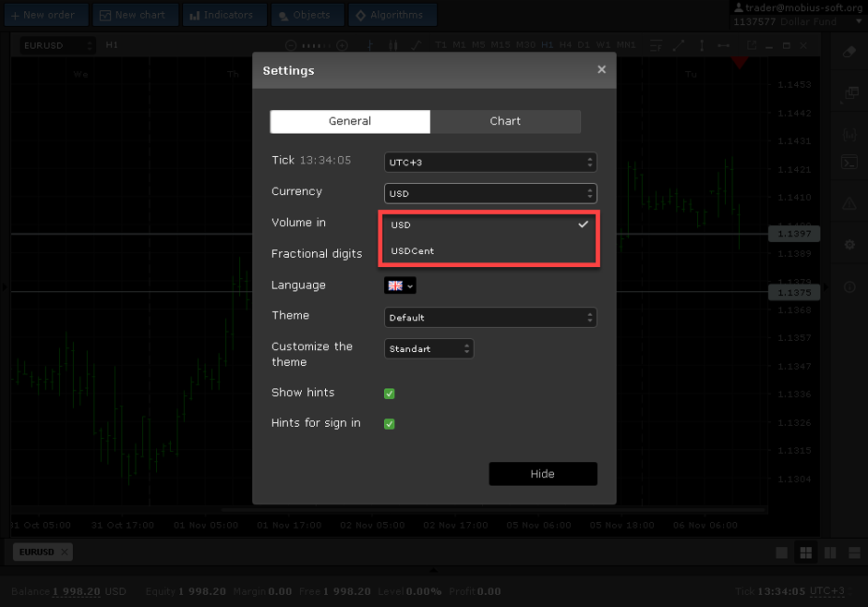Open the UTC+3 time zone dropdown
868x607 pixels.
click(x=490, y=163)
